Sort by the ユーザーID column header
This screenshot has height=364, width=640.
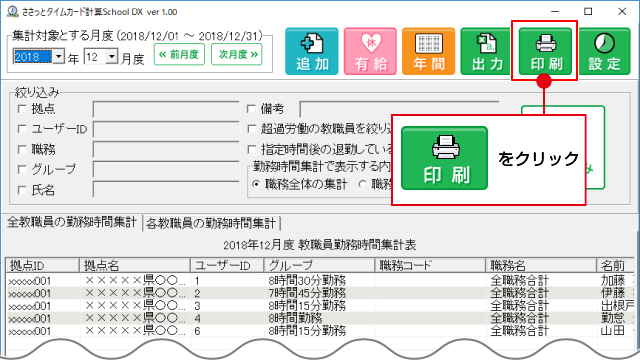pyautogui.click(x=227, y=266)
